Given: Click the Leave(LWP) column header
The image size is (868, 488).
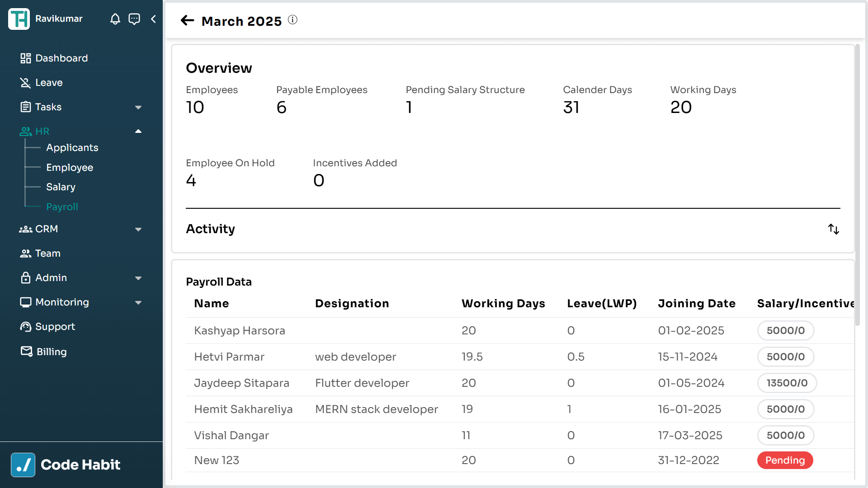Looking at the screenshot, I should click(x=602, y=304).
